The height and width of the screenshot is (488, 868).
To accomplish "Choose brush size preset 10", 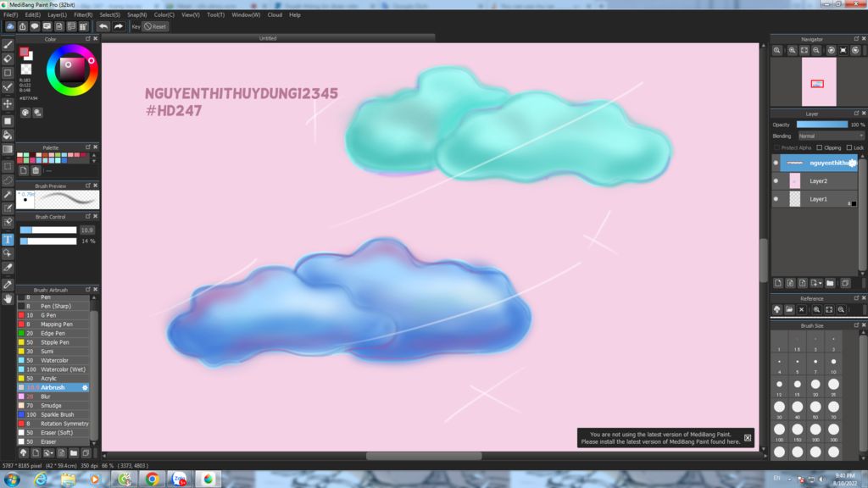I will [833, 362].
